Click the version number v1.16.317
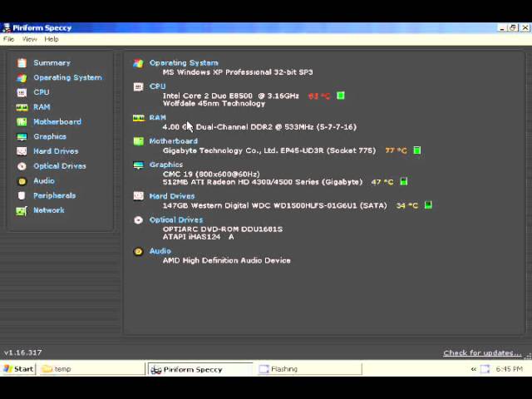 22,352
